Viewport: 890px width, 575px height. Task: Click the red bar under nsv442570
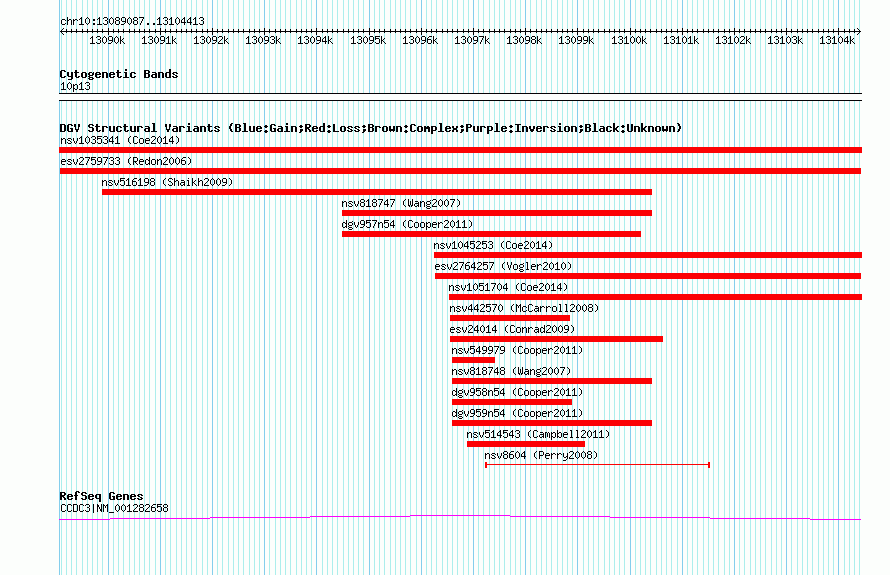pos(510,318)
